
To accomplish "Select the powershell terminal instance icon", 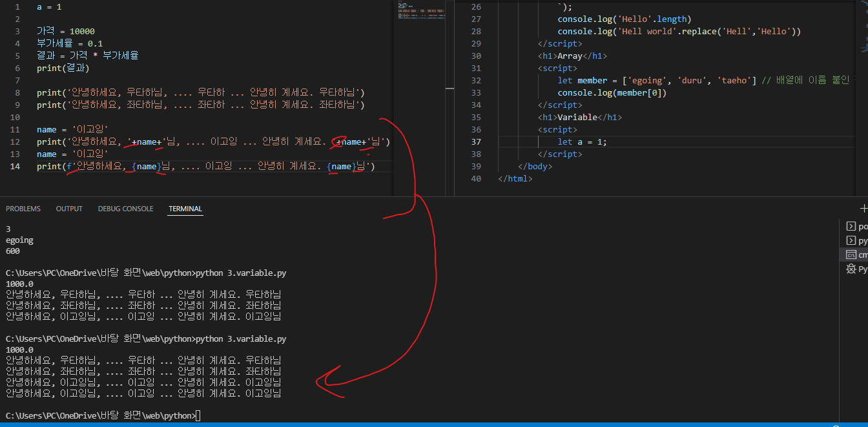I will click(x=851, y=226).
